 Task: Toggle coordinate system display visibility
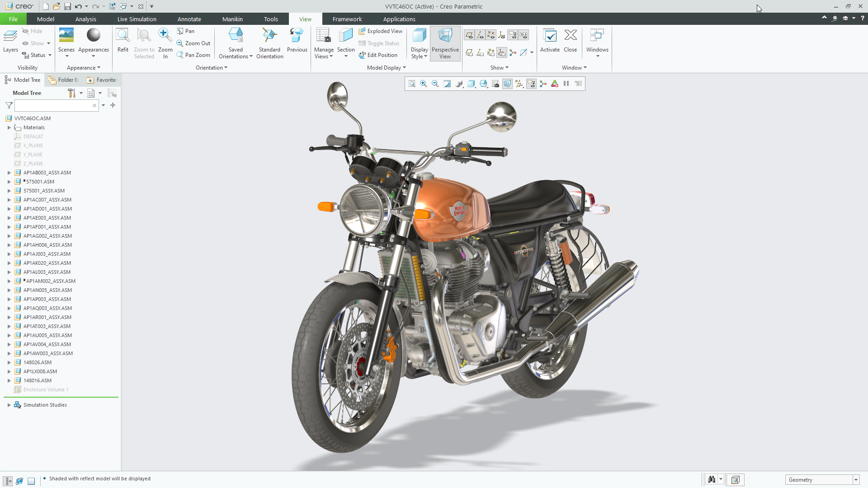[x=502, y=35]
